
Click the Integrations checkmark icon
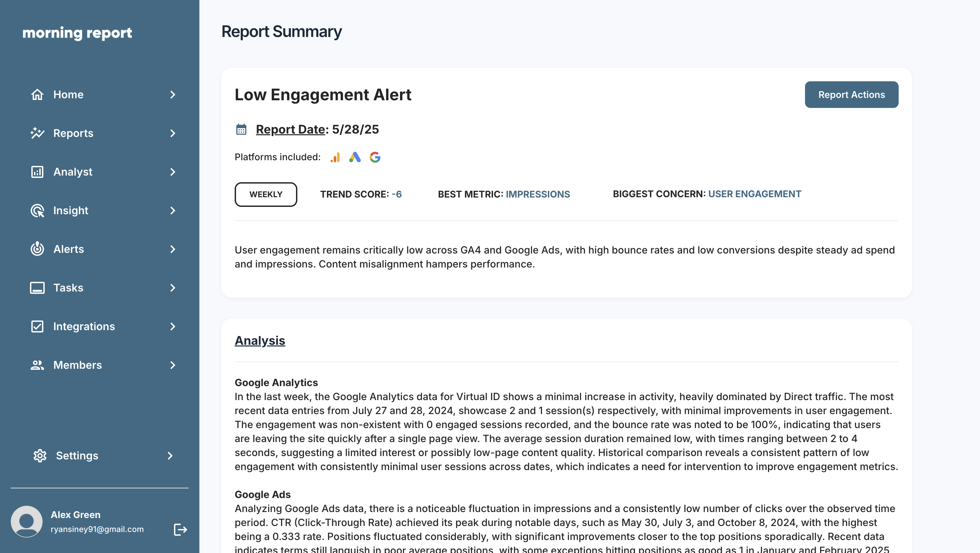coord(37,326)
